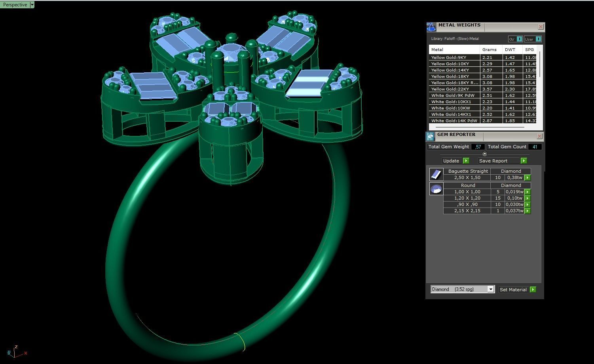Select the White Gold:14K PdW row
594x364 pixels.
(x=483, y=121)
